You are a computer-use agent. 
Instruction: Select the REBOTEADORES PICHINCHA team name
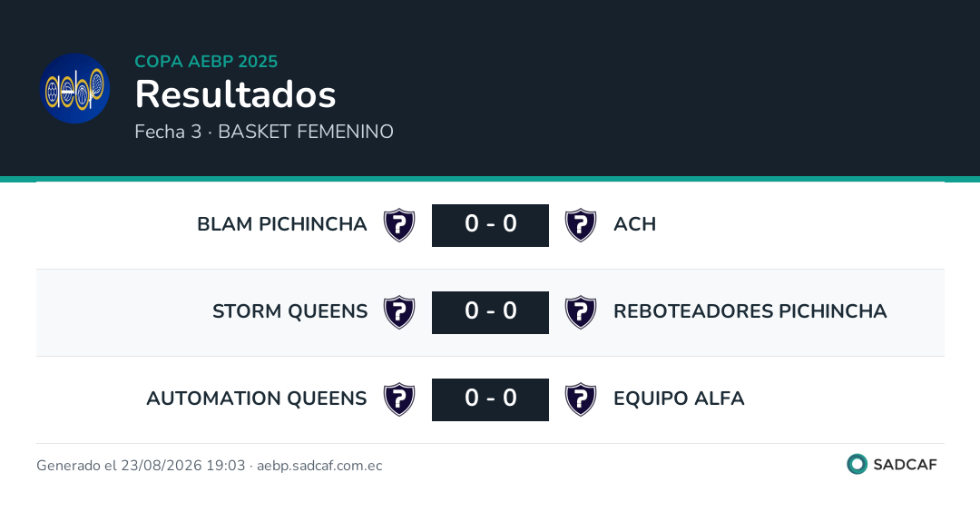click(750, 310)
